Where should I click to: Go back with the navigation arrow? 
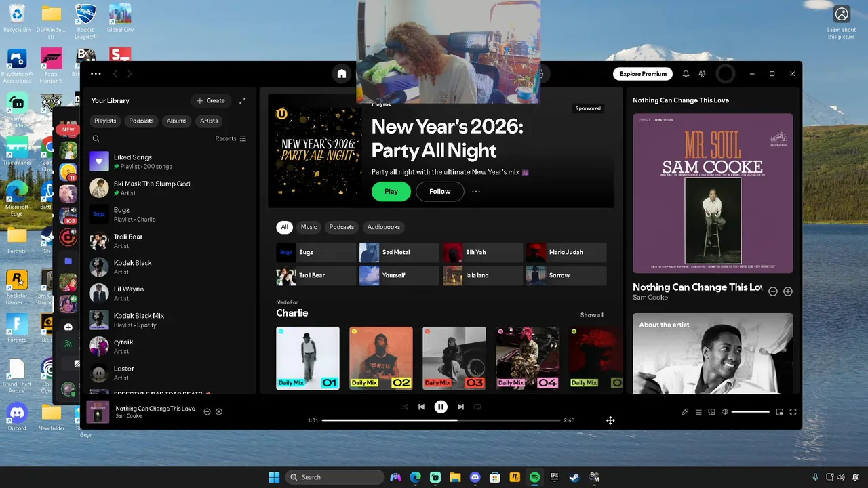(115, 74)
